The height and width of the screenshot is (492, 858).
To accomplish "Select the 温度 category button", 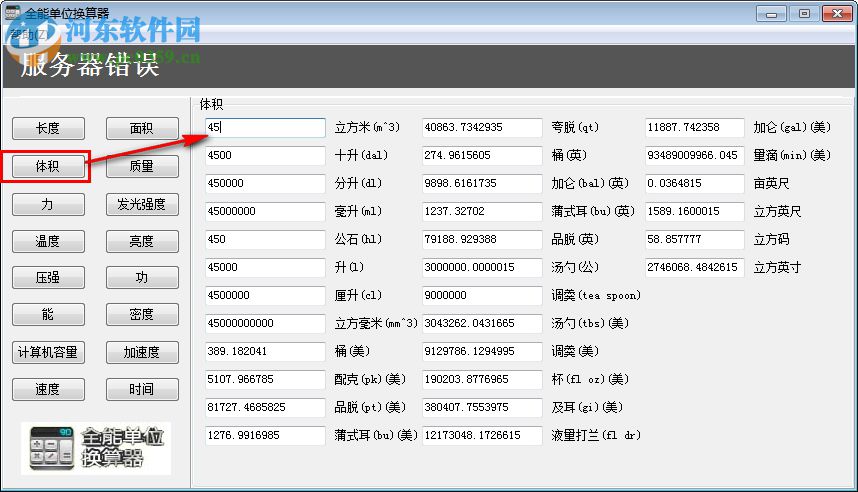I will pos(48,241).
